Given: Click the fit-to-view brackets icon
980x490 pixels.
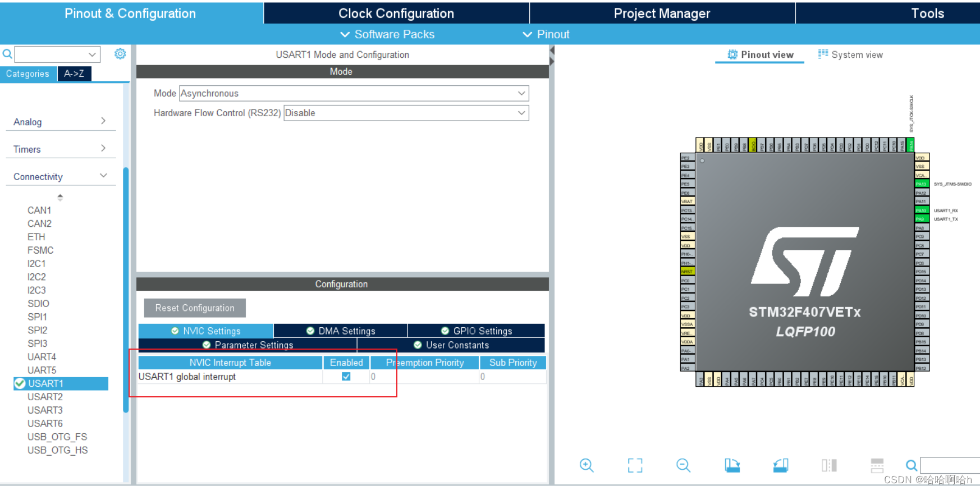Looking at the screenshot, I should point(635,465).
